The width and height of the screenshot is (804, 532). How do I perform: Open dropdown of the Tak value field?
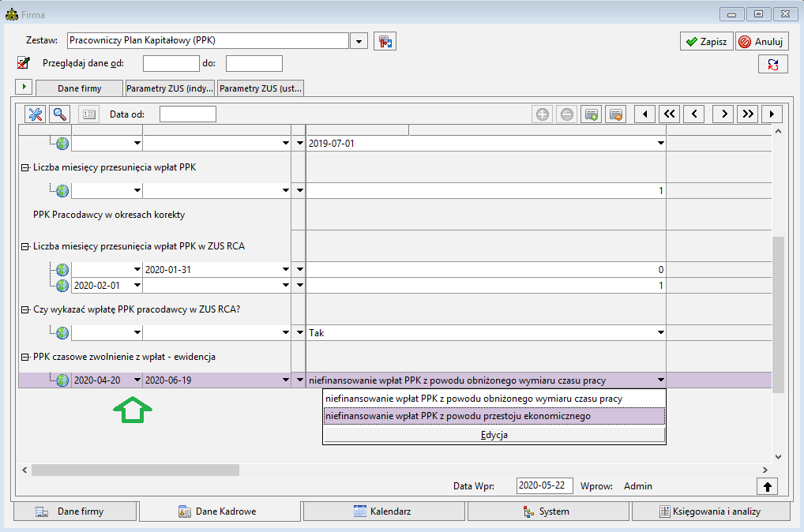(x=661, y=332)
